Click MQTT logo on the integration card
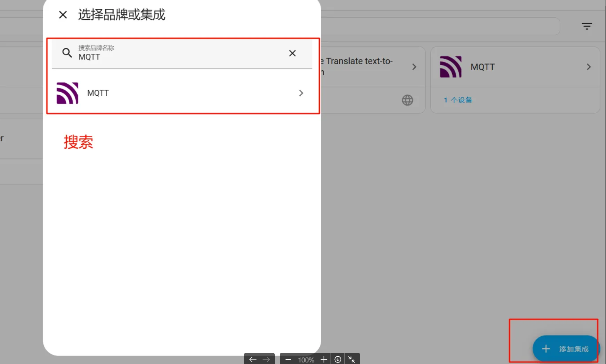Image resolution: width=606 pixels, height=364 pixels. pyautogui.click(x=451, y=67)
